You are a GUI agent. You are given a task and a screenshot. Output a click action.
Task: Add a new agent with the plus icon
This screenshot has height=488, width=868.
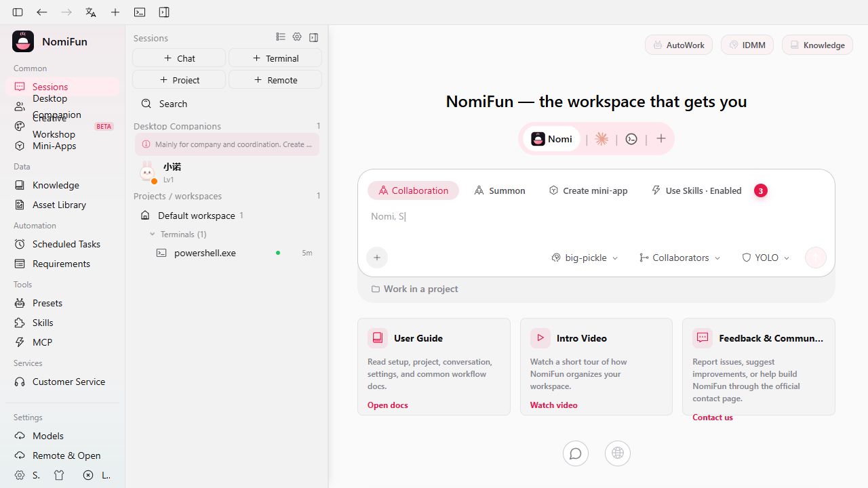[x=661, y=139]
